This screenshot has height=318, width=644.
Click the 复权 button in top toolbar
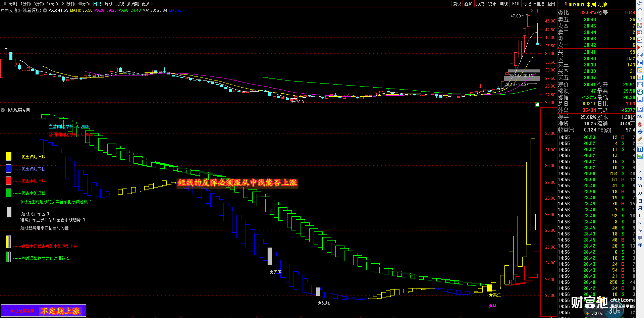[x=457, y=4]
